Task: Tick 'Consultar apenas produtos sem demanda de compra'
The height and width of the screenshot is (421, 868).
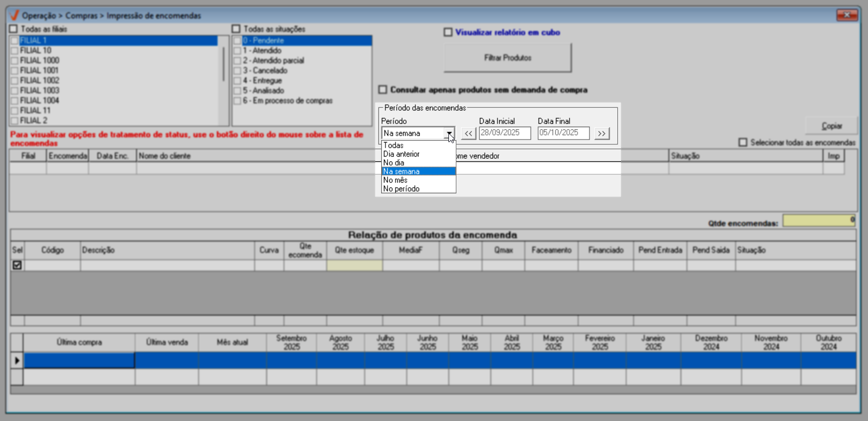Action: pos(383,90)
